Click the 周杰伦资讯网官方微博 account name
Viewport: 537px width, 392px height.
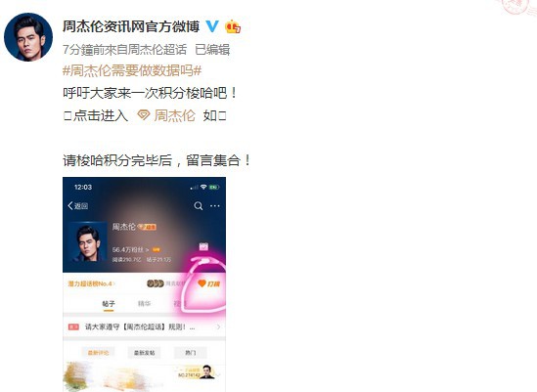(x=131, y=26)
